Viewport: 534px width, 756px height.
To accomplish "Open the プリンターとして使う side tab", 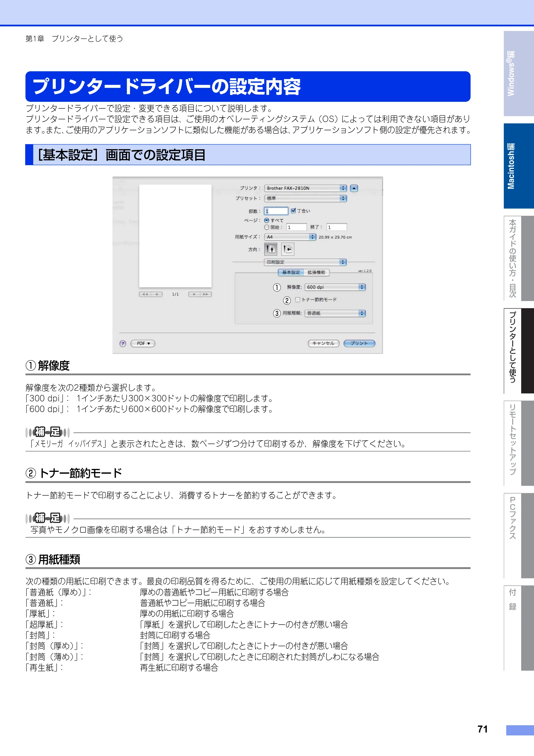I will 519,351.
